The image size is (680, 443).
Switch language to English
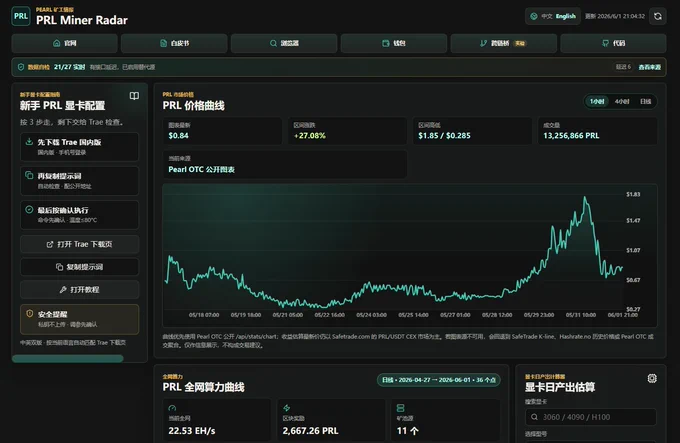566,16
